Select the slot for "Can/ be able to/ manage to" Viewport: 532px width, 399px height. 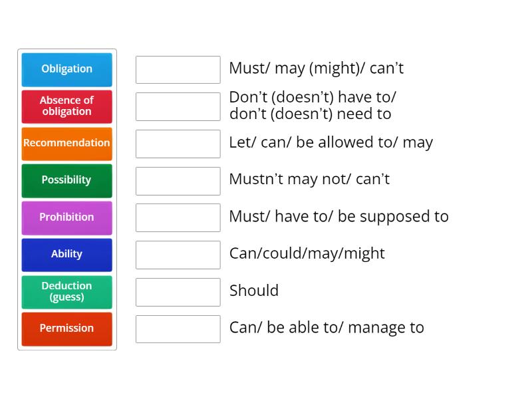click(x=178, y=329)
